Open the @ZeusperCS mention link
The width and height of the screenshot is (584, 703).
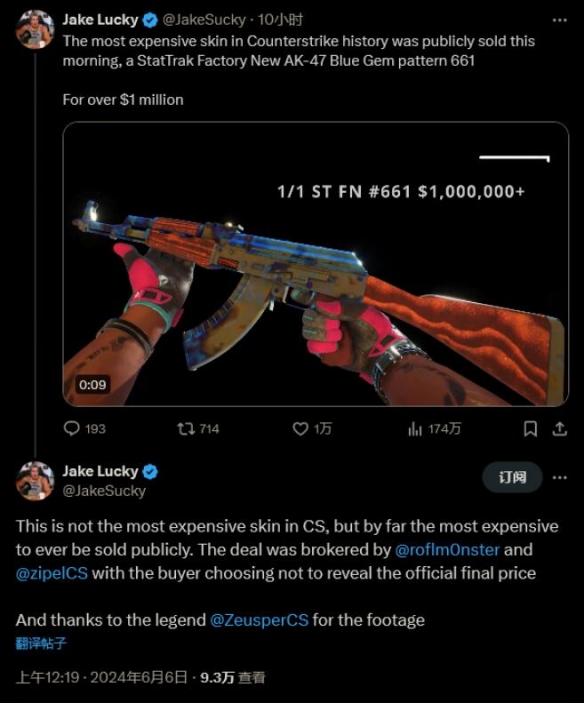point(259,620)
